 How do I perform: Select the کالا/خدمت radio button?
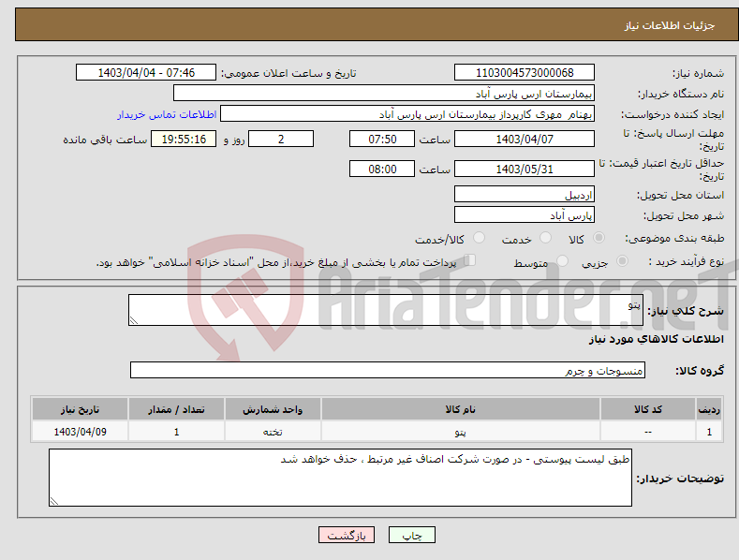tap(479, 238)
